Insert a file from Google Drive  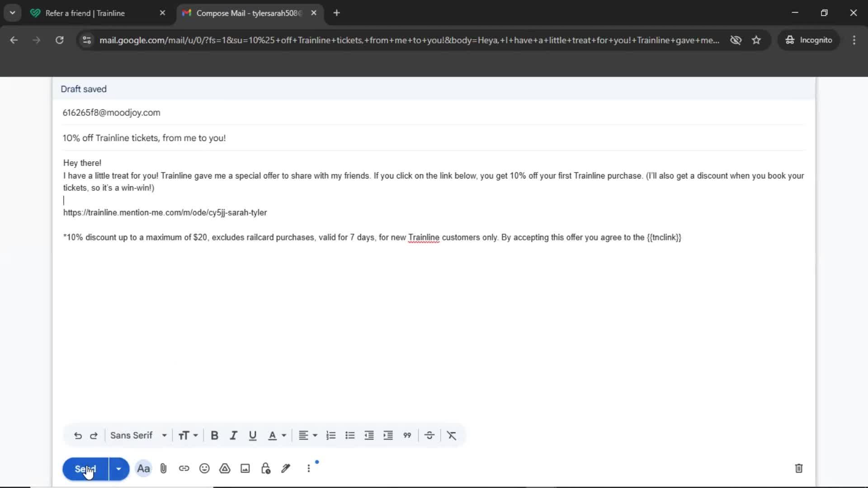click(x=225, y=469)
